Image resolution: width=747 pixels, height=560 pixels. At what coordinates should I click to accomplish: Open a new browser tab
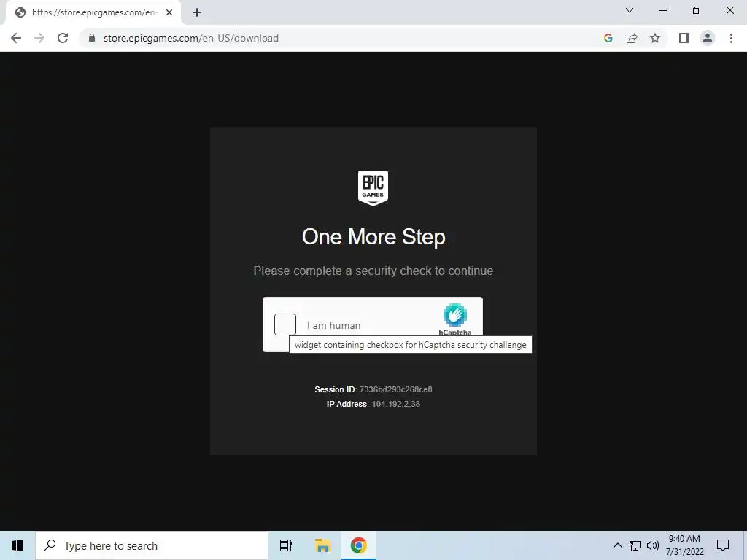point(197,12)
